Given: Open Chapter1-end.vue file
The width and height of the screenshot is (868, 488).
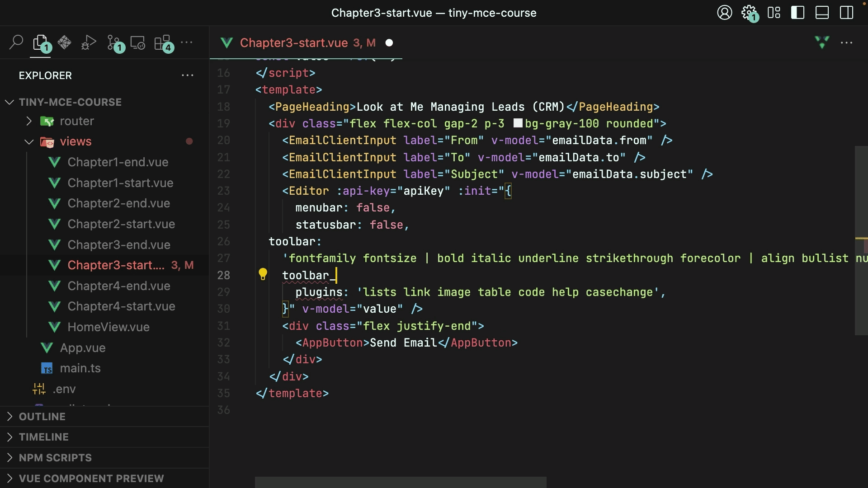Looking at the screenshot, I should 118,162.
